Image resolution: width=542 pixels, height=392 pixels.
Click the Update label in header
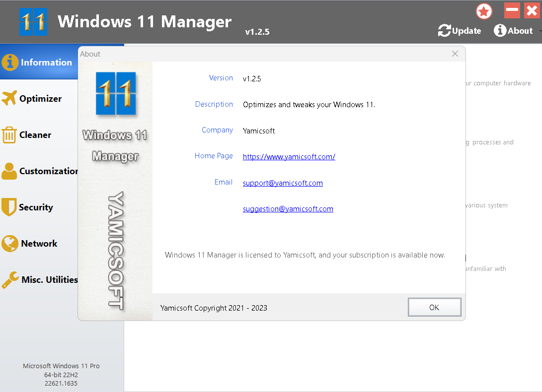pos(466,31)
